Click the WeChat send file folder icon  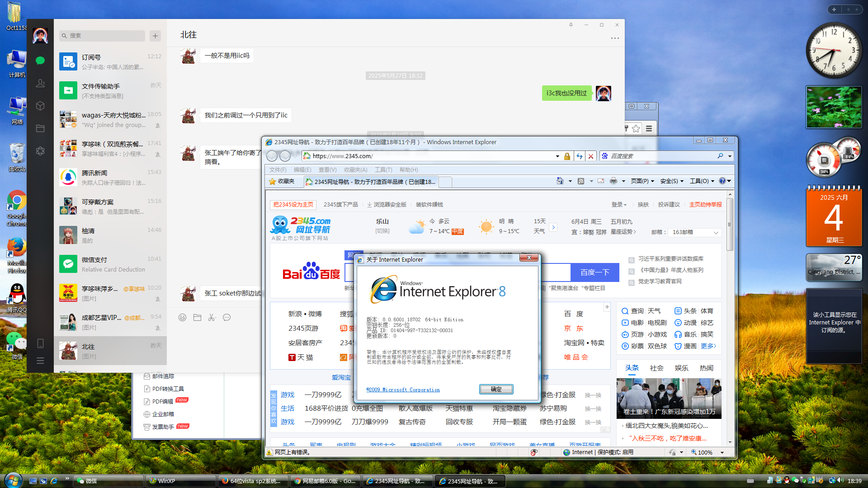click(x=197, y=318)
